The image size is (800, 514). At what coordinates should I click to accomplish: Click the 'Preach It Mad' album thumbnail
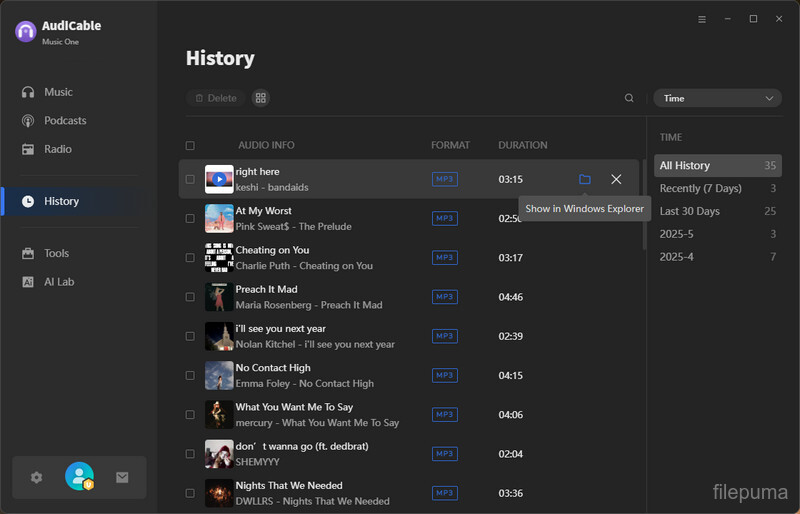219,297
